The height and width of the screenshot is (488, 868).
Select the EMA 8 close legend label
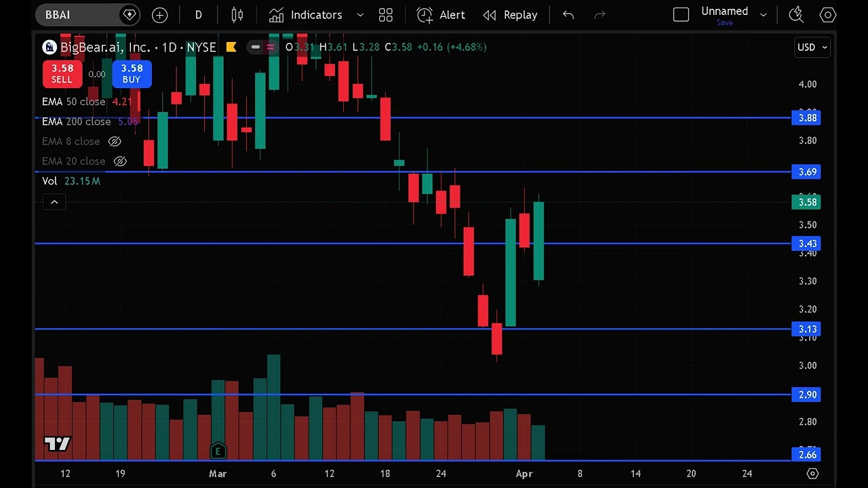click(x=71, y=142)
